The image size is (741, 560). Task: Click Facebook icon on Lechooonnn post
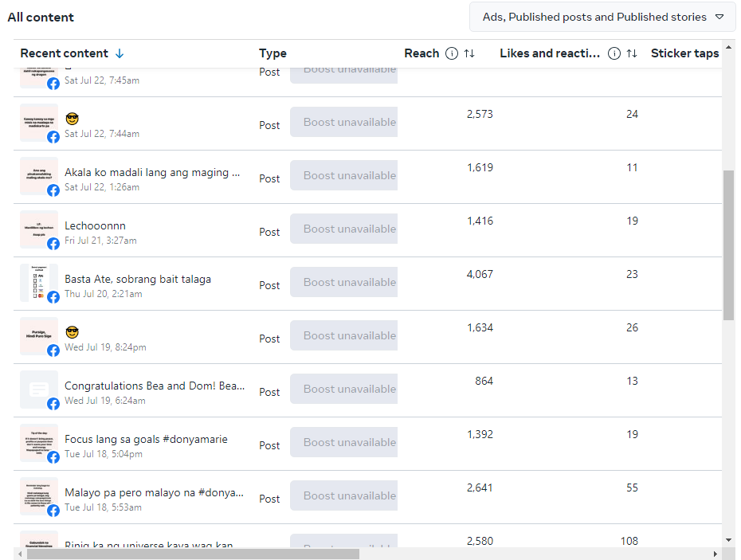pyautogui.click(x=53, y=244)
